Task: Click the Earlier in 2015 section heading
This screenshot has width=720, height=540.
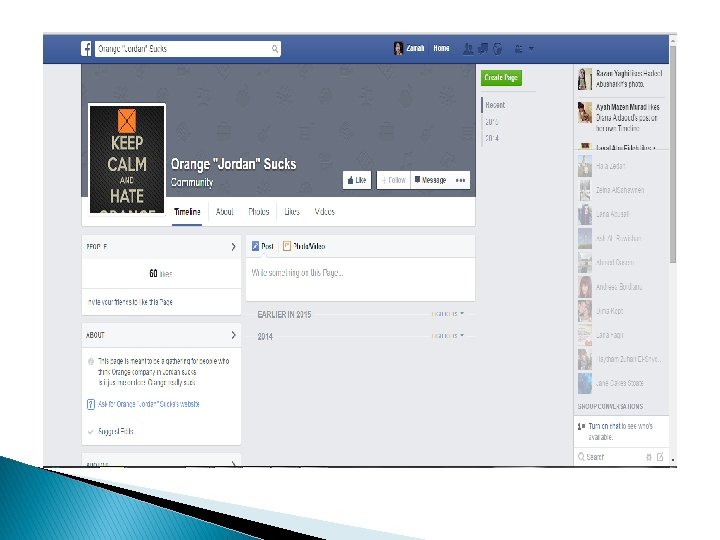Action: pyautogui.click(x=284, y=315)
